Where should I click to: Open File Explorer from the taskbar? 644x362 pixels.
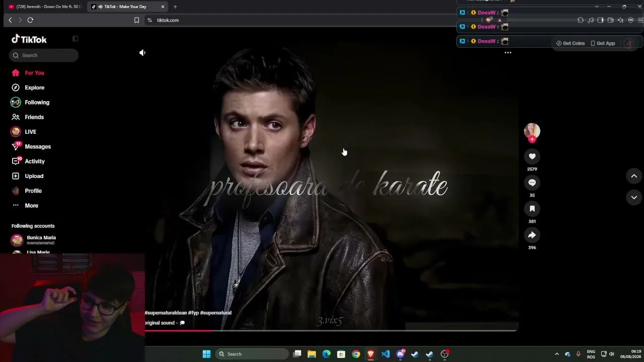(x=311, y=354)
